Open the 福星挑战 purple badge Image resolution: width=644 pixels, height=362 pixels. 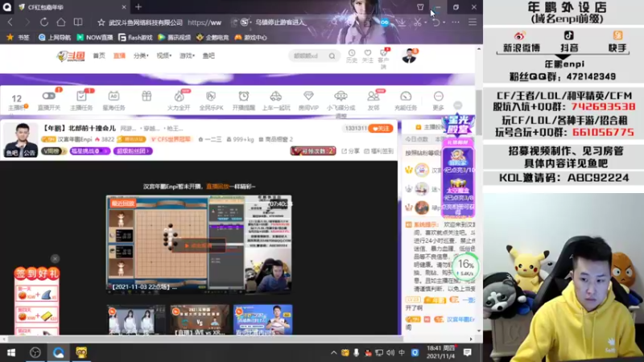click(90, 151)
